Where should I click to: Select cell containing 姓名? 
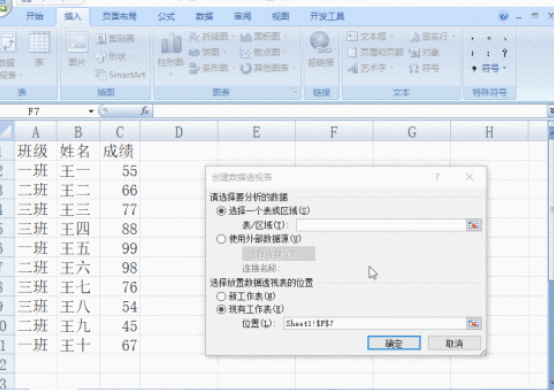tap(78, 151)
